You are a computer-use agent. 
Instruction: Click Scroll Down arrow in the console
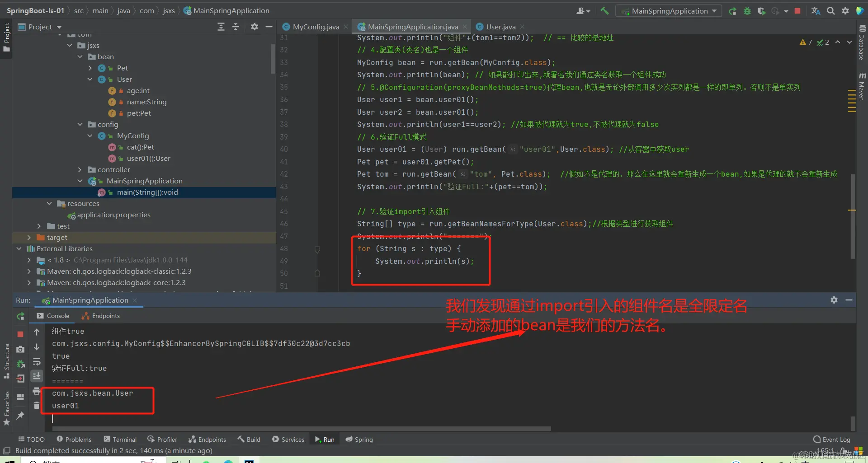[37, 347]
